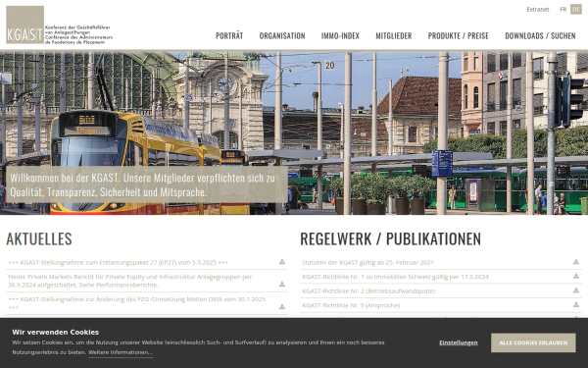Open the Porträt menu
This screenshot has height=368, width=588.
pos(229,36)
